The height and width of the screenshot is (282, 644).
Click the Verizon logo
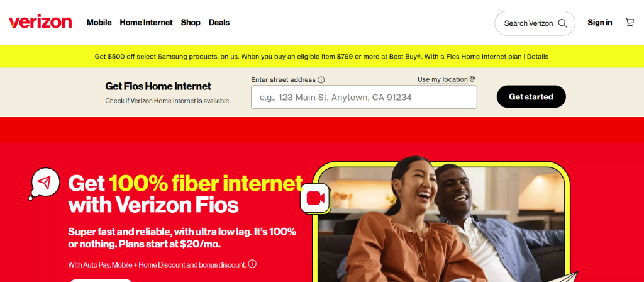40,22
